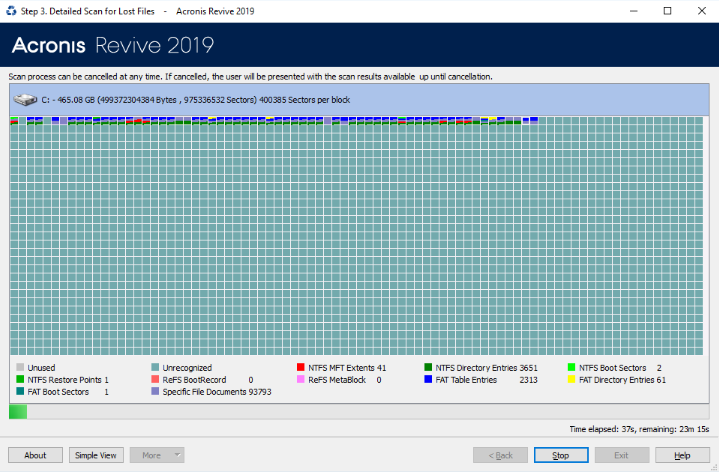
Task: Click the Stop button to cancel scanning
Action: tap(561, 455)
